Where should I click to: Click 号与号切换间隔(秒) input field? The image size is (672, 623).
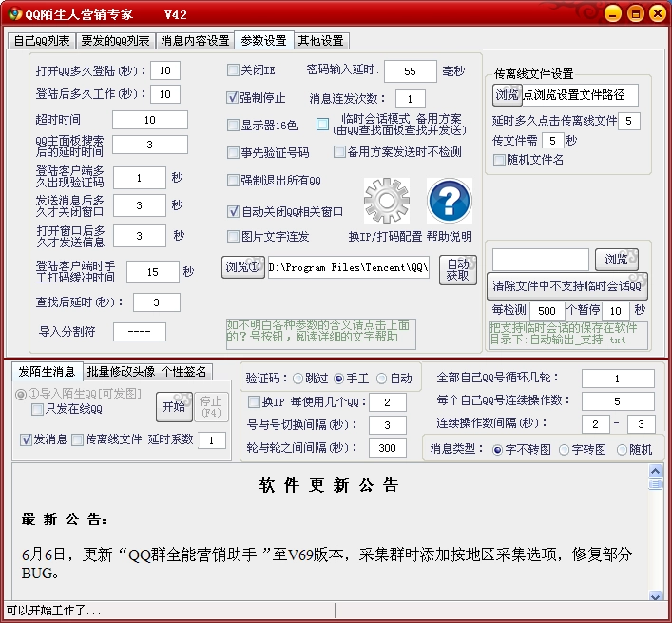click(x=388, y=425)
